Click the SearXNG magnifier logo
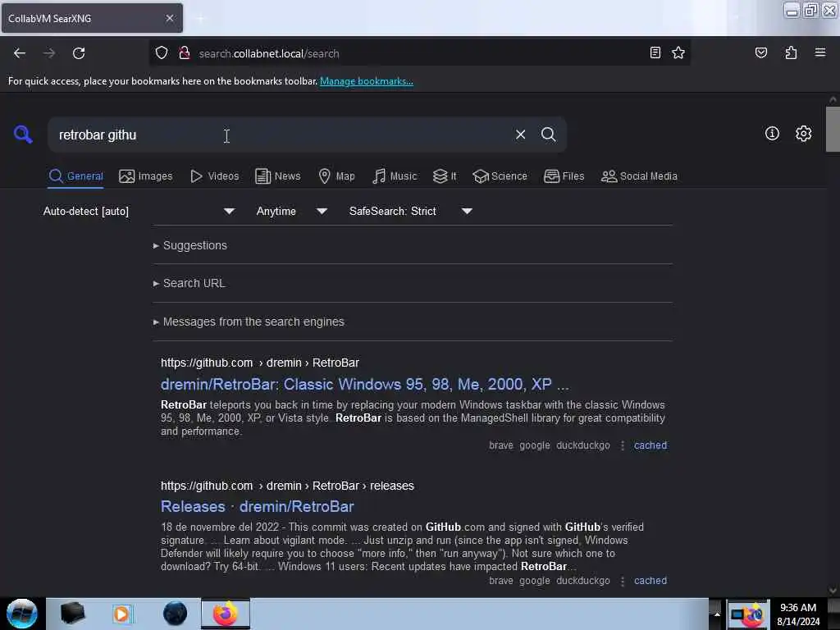This screenshot has width=840, height=630. pos(22,134)
